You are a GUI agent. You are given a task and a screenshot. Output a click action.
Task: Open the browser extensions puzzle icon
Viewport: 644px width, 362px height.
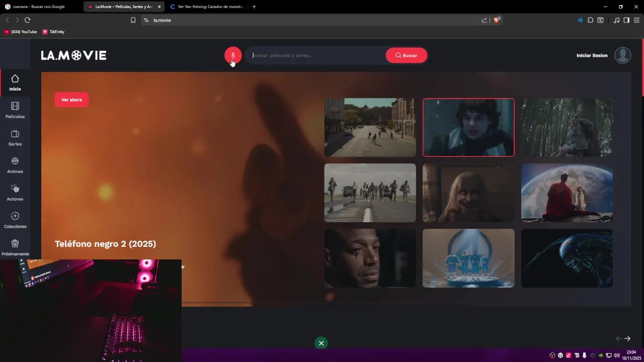pyautogui.click(x=591, y=20)
